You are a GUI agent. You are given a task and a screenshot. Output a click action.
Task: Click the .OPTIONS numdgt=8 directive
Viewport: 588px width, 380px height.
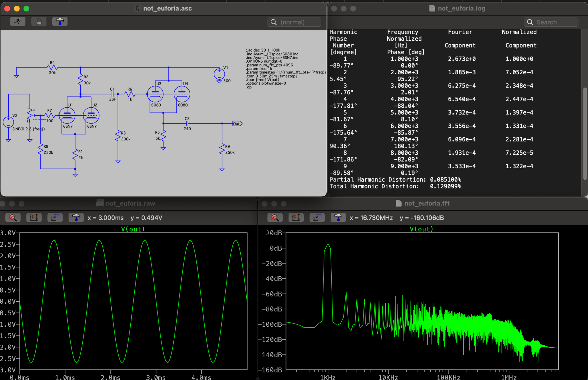coord(264,61)
